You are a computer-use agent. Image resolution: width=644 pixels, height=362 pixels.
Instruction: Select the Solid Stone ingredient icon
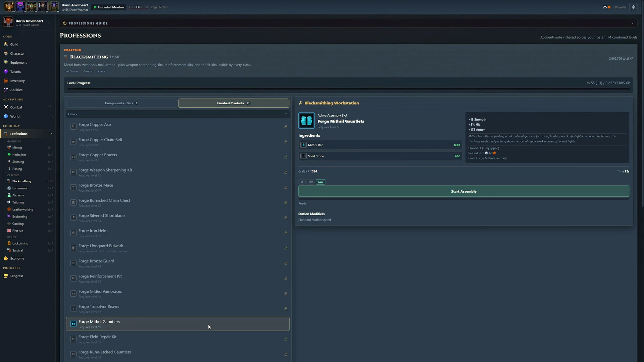[303, 156]
